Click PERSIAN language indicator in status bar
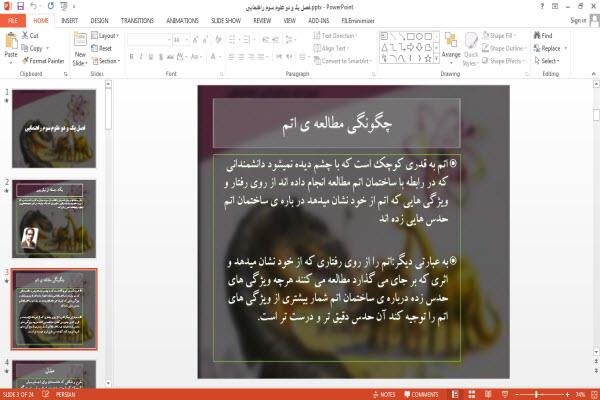 65,395
